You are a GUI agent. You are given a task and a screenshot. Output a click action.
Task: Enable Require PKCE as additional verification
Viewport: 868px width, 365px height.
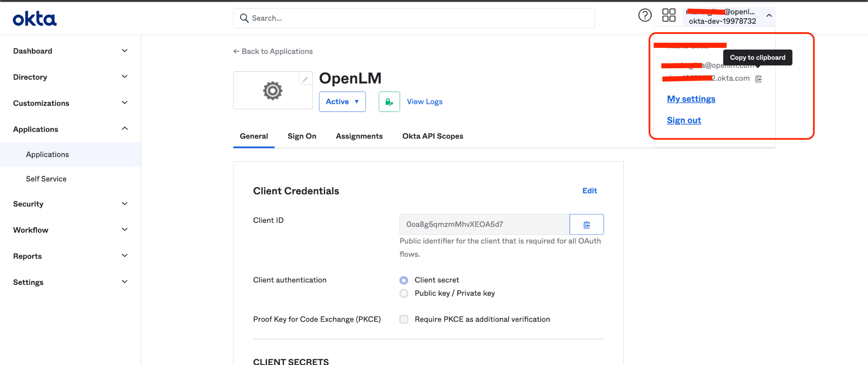[x=404, y=319]
